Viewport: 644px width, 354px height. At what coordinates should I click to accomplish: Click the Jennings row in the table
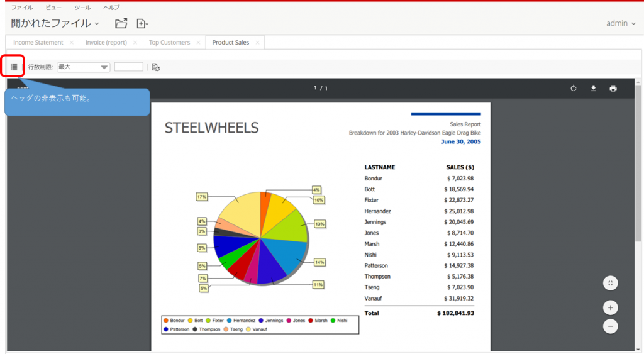click(x=419, y=222)
